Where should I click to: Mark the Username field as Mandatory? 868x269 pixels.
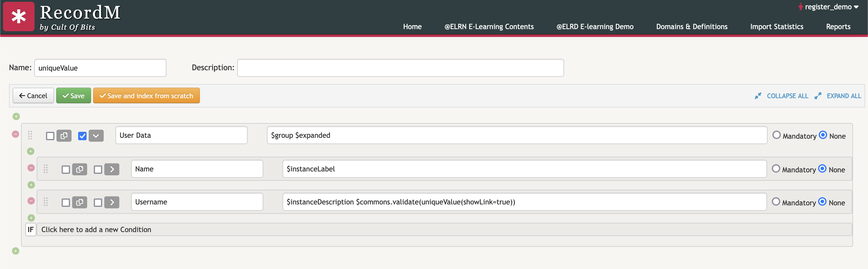coord(776,202)
